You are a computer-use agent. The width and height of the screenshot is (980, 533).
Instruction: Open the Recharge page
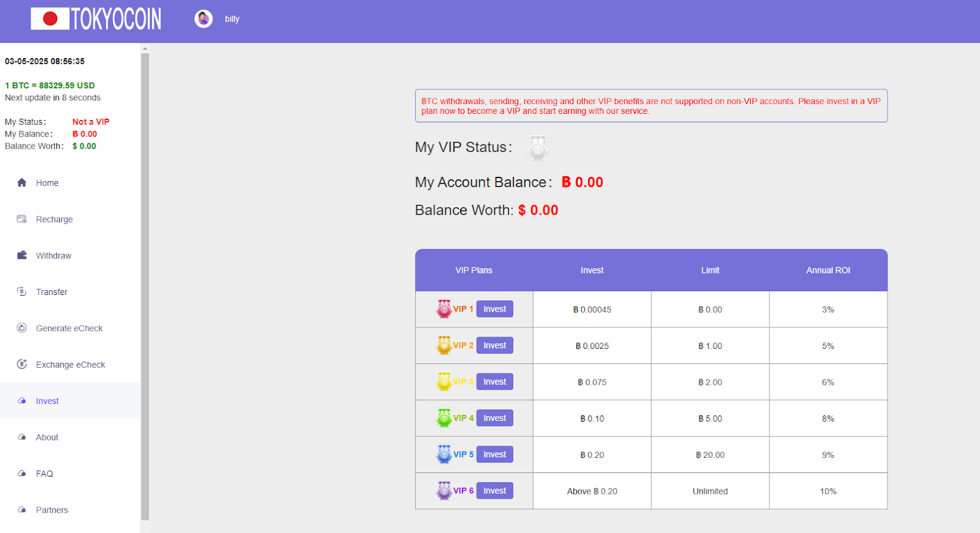(x=70, y=219)
